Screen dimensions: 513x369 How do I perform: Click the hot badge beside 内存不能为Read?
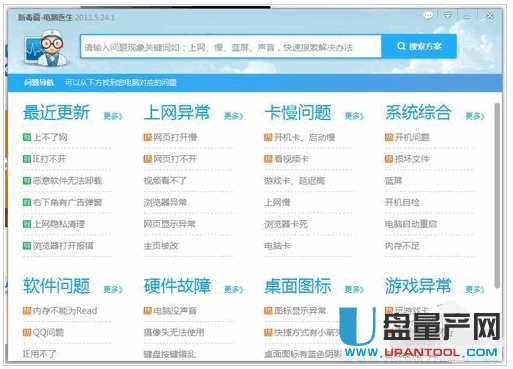27,311
